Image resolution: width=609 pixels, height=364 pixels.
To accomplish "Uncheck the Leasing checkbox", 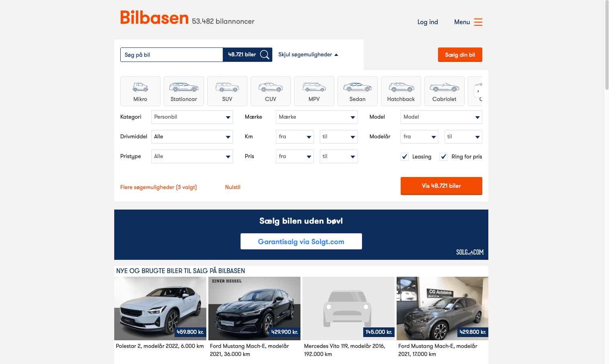I will 405,156.
